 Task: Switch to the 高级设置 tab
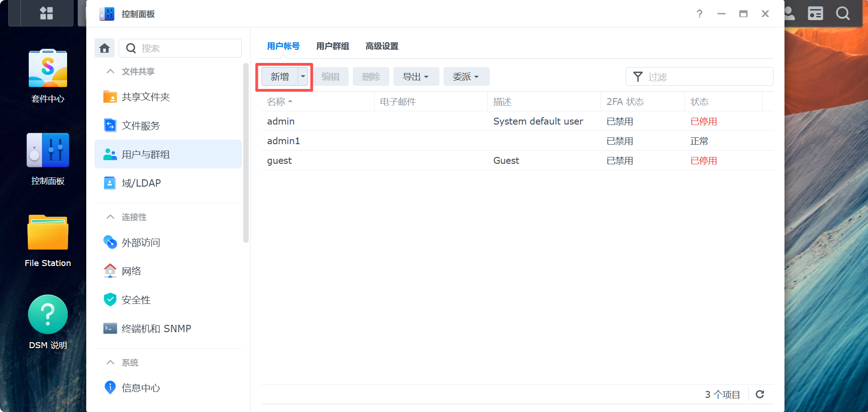pos(382,46)
